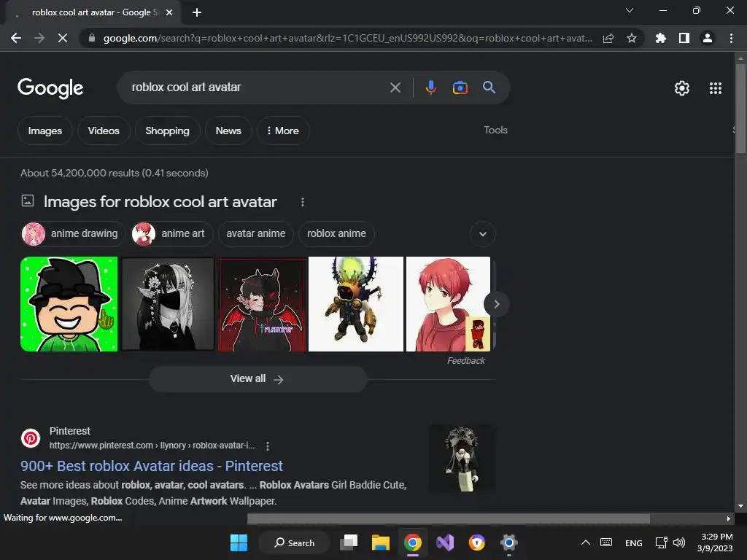Open the search Tools options
This screenshot has height=560, width=747.
click(495, 130)
